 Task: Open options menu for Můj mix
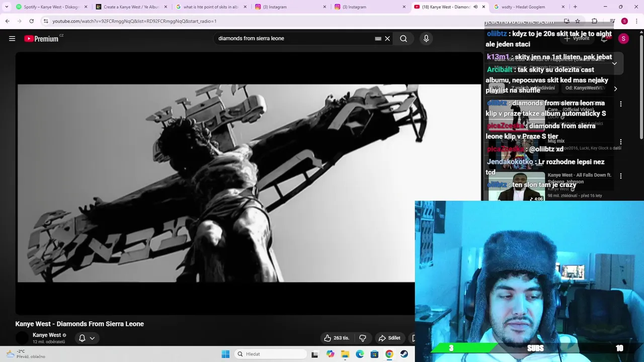click(620, 142)
